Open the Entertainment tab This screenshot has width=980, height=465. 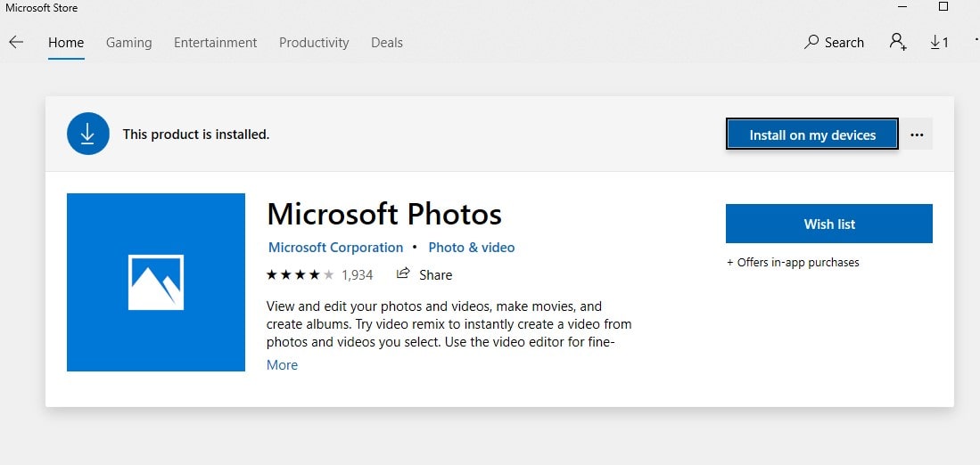coord(215,43)
